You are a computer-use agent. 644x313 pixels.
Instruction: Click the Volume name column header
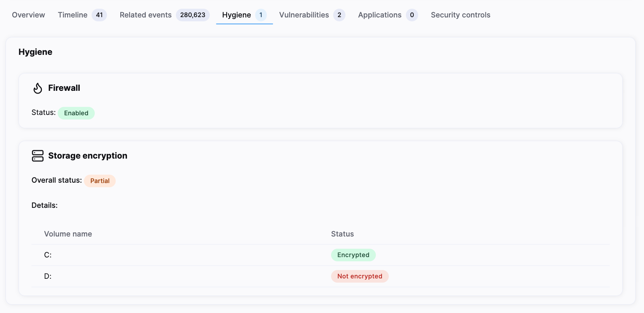(68, 234)
